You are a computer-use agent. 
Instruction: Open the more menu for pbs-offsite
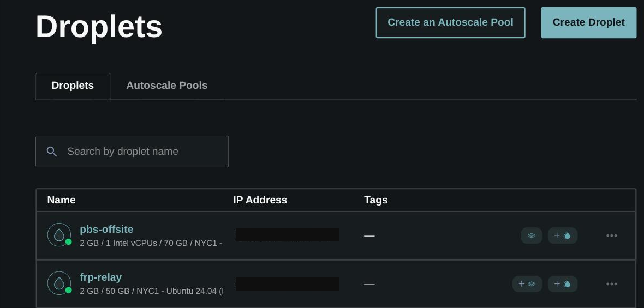[612, 236]
